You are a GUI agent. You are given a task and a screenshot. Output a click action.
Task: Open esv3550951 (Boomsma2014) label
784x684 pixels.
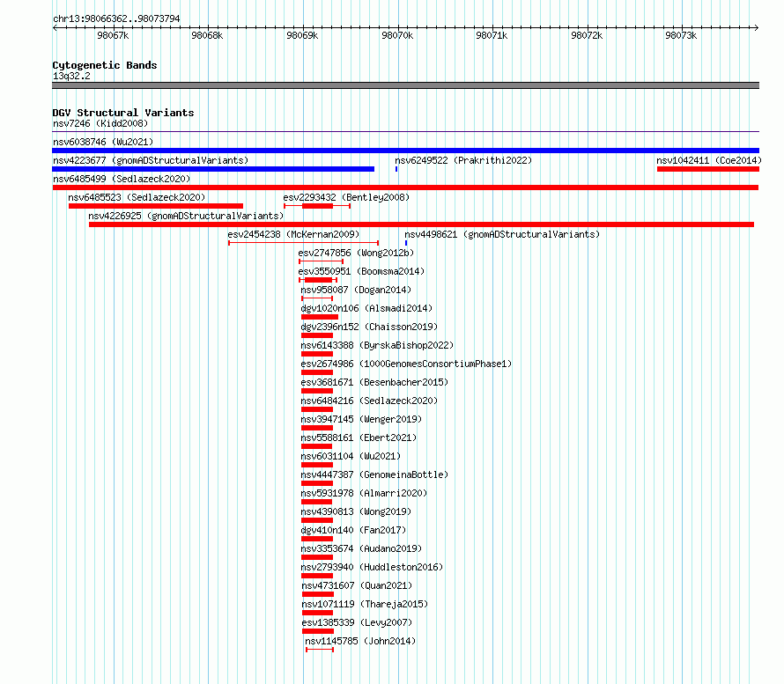[361, 271]
